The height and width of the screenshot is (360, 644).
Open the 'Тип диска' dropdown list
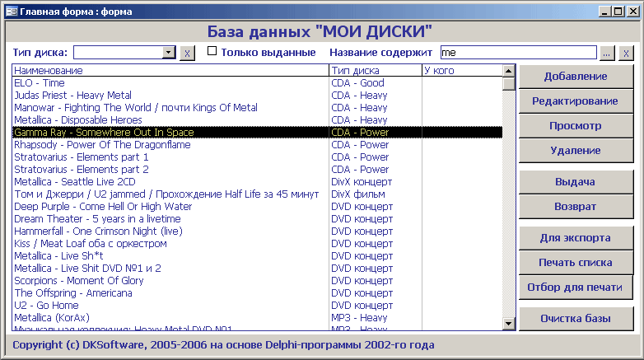coord(169,53)
